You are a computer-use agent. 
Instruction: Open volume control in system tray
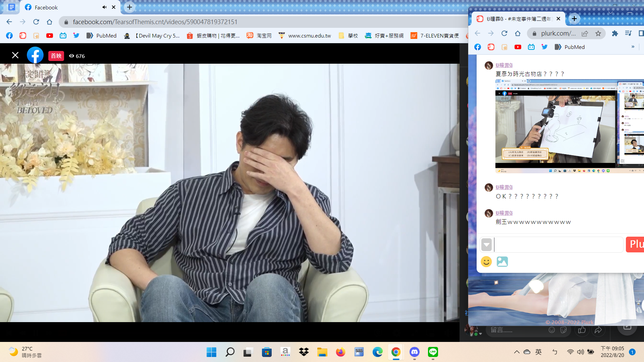pyautogui.click(x=580, y=352)
